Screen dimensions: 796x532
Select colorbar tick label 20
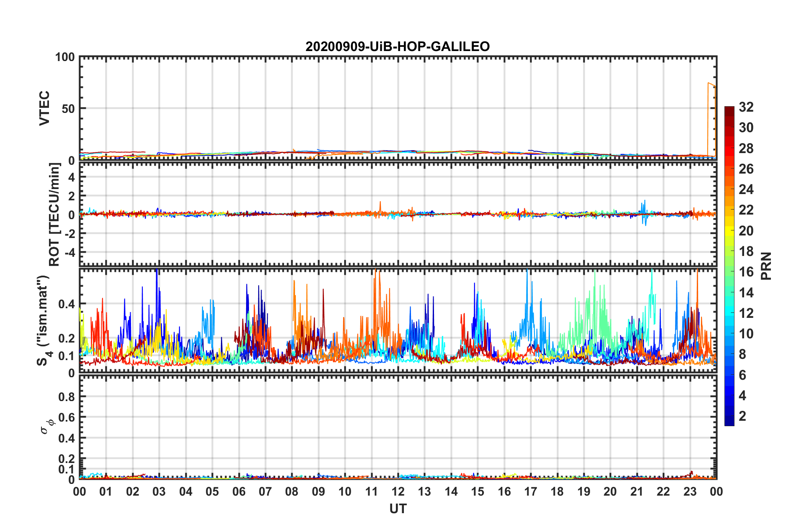tap(746, 231)
